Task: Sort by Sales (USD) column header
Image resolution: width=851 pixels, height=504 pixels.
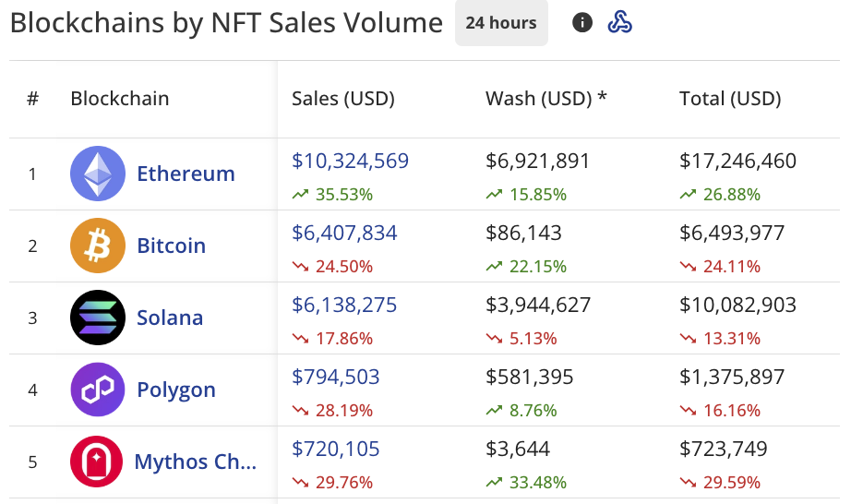Action: point(343,99)
